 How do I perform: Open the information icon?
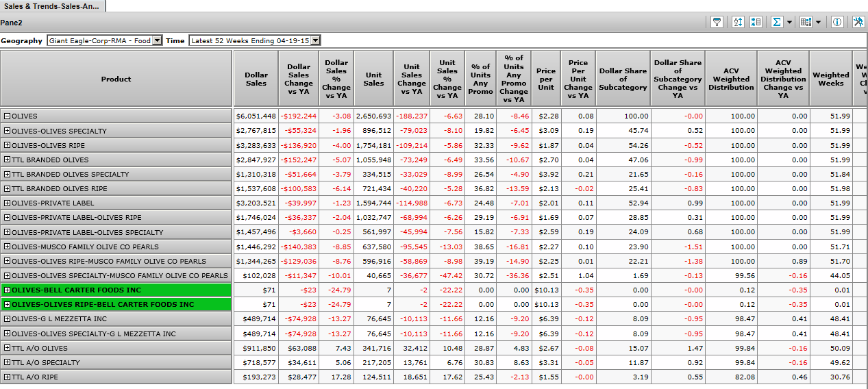tap(837, 22)
